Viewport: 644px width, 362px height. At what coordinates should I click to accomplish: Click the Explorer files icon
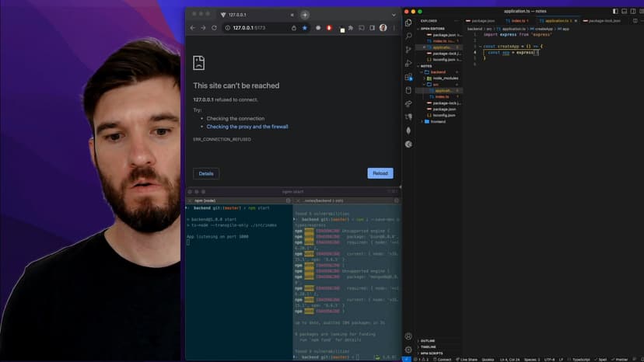pos(408,23)
